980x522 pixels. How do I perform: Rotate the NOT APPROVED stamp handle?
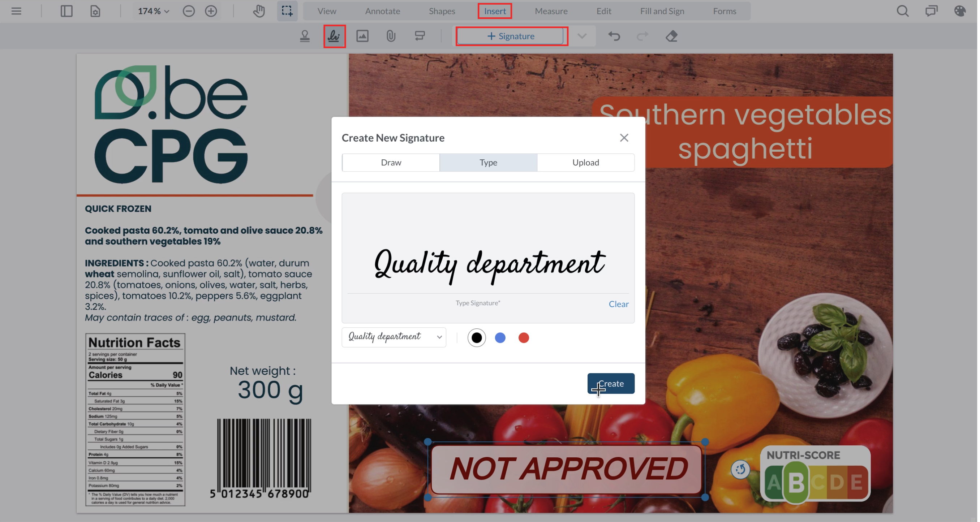coord(740,469)
